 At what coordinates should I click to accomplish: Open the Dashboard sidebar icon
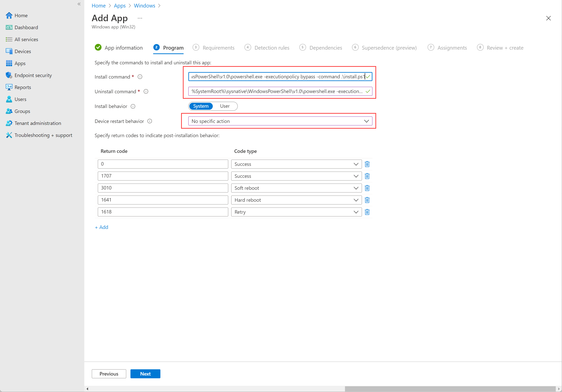click(x=9, y=27)
